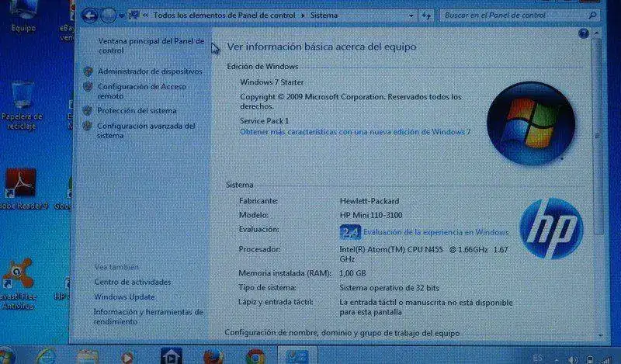Click 'Sistema operativo de 32 bits' value
Image resolution: width=621 pixels, height=364 pixels.
coord(390,288)
